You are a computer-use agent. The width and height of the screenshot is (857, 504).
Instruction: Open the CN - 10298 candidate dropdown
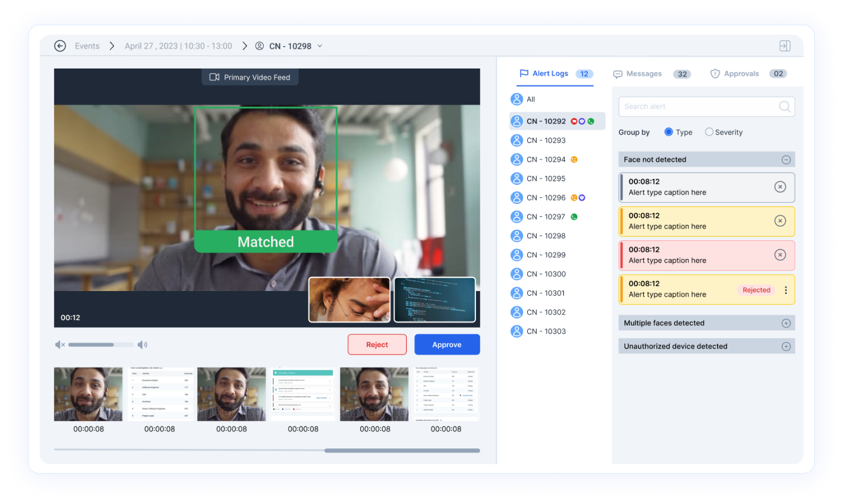[x=320, y=46]
